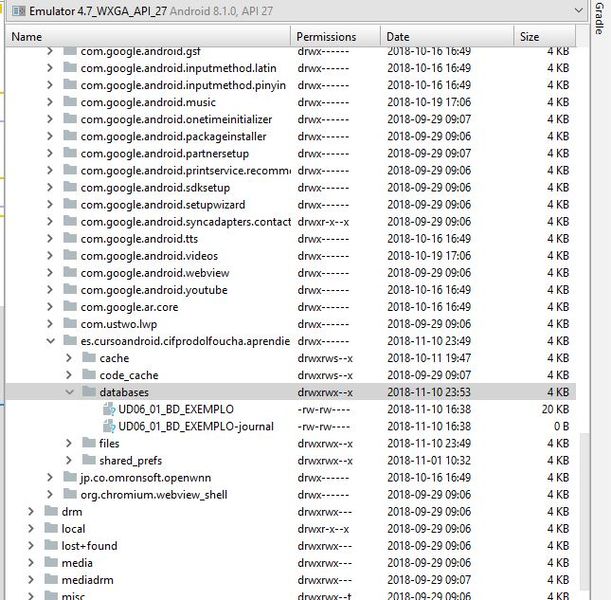This screenshot has width=611, height=600.
Task: Click the com.google.android.partnersetup folder icon
Action: click(x=70, y=152)
